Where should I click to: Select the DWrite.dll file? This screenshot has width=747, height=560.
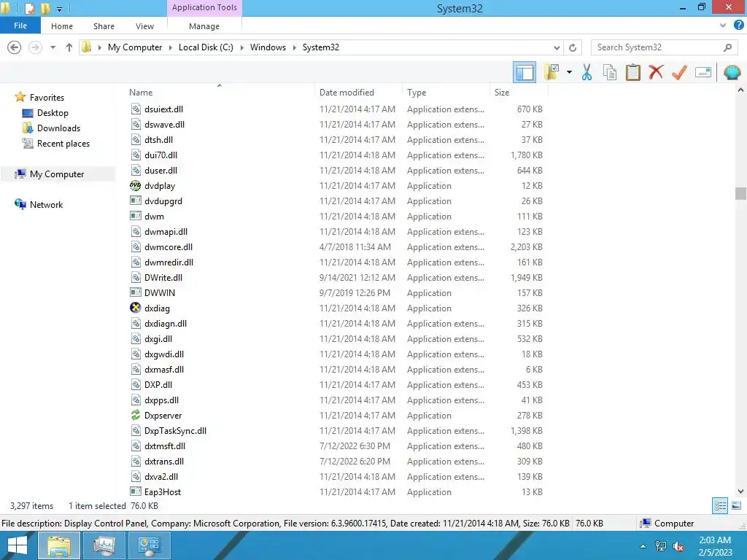tap(163, 278)
